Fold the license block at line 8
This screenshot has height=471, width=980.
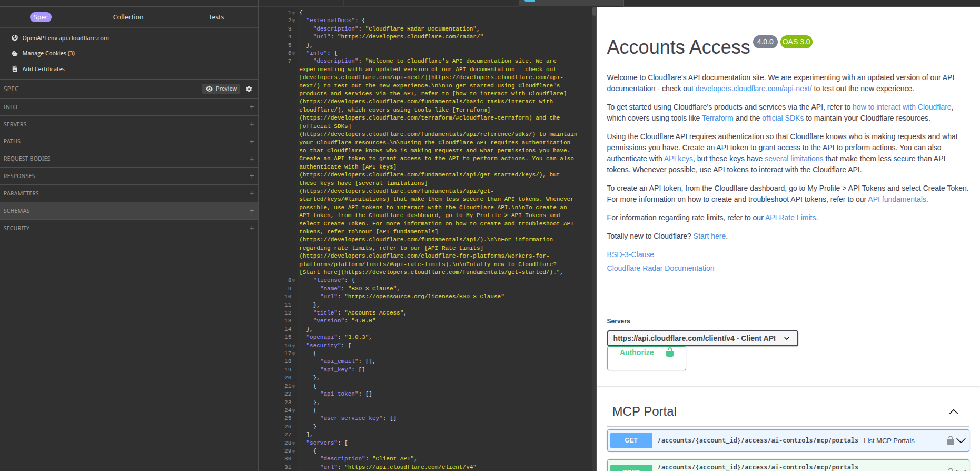pos(294,280)
